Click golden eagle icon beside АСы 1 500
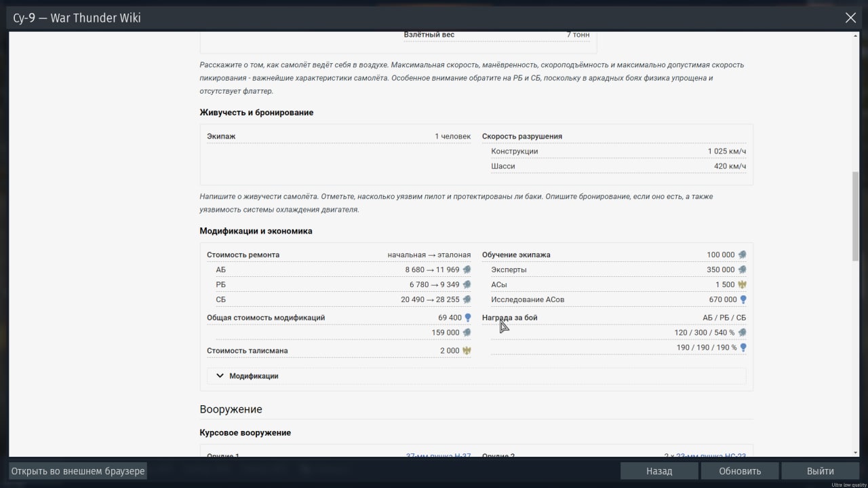Screen dimensions: 868x488 pos(743,284)
